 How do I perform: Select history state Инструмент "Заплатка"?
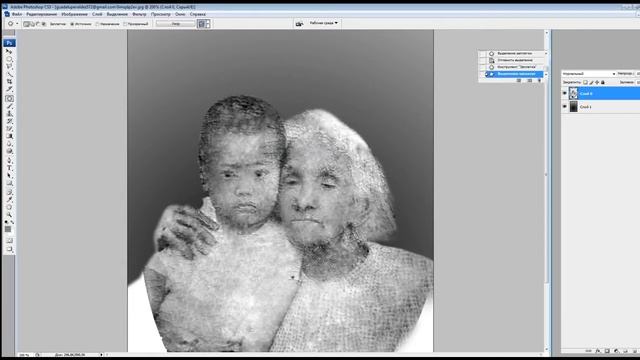(x=514, y=67)
